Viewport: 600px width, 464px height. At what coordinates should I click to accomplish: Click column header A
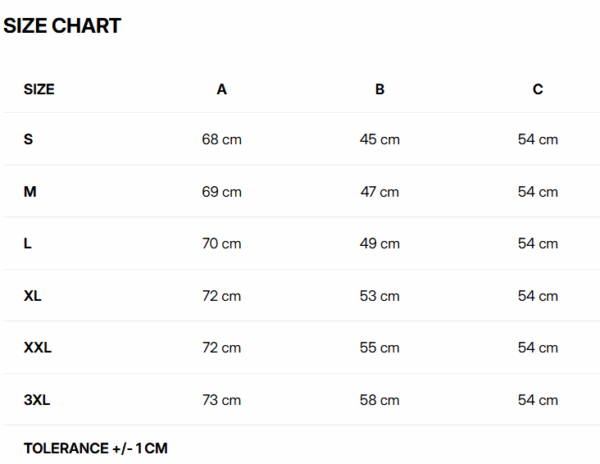click(222, 89)
